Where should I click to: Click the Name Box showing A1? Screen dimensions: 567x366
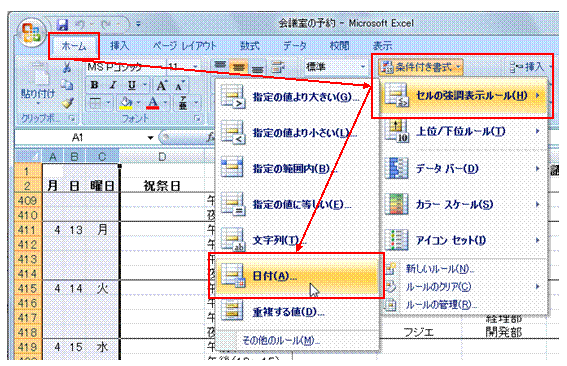[78, 137]
